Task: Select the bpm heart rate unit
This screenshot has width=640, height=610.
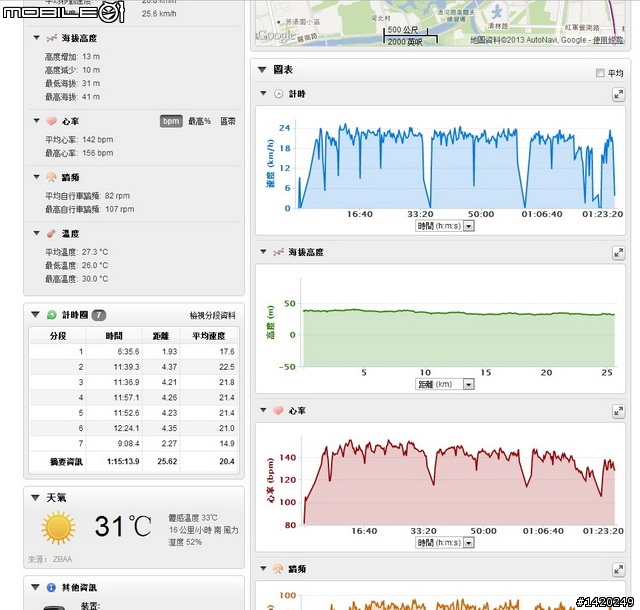Action: (x=171, y=121)
